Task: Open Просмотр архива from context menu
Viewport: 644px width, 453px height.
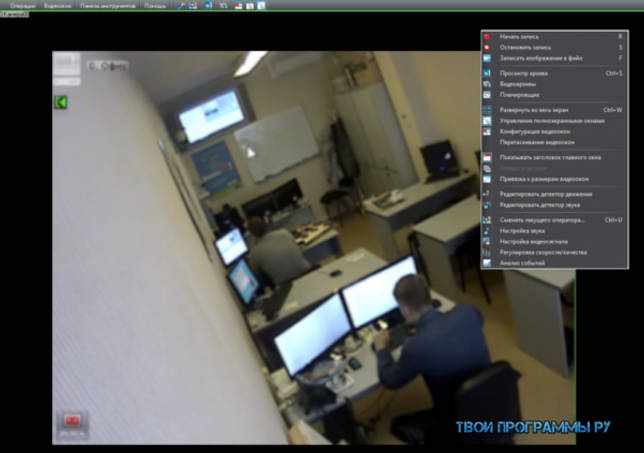Action: coord(554,74)
